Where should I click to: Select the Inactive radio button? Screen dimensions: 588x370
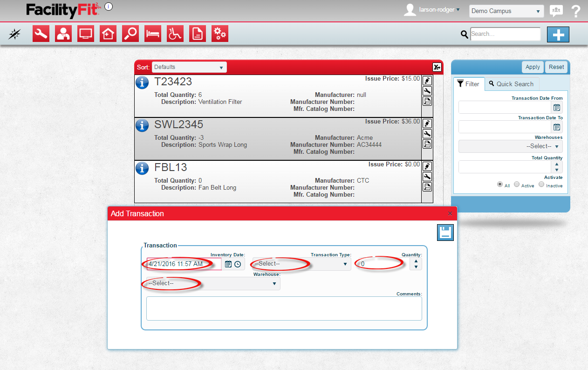pos(541,185)
